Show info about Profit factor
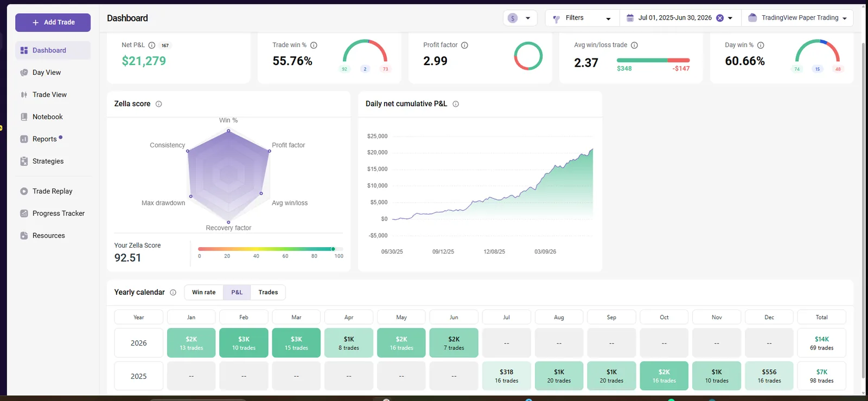Viewport: 868px width, 401px height. click(464, 46)
